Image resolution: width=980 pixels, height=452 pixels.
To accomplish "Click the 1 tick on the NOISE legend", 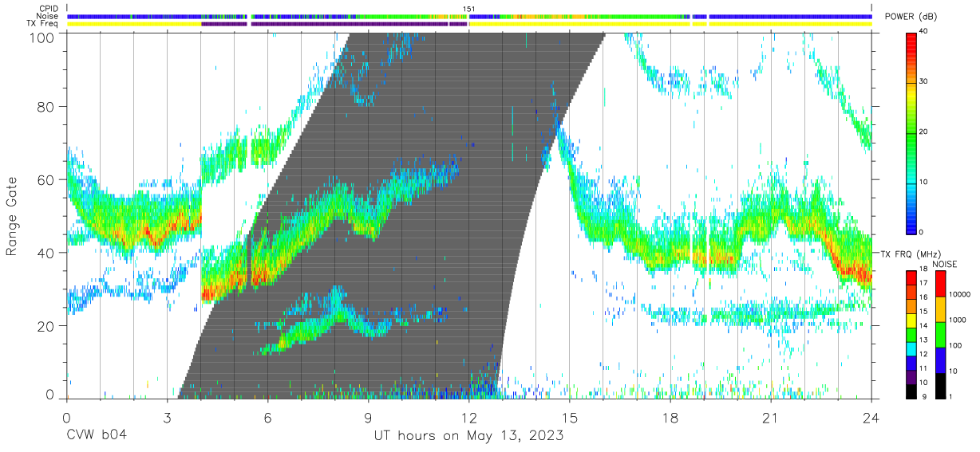I will tap(951, 396).
